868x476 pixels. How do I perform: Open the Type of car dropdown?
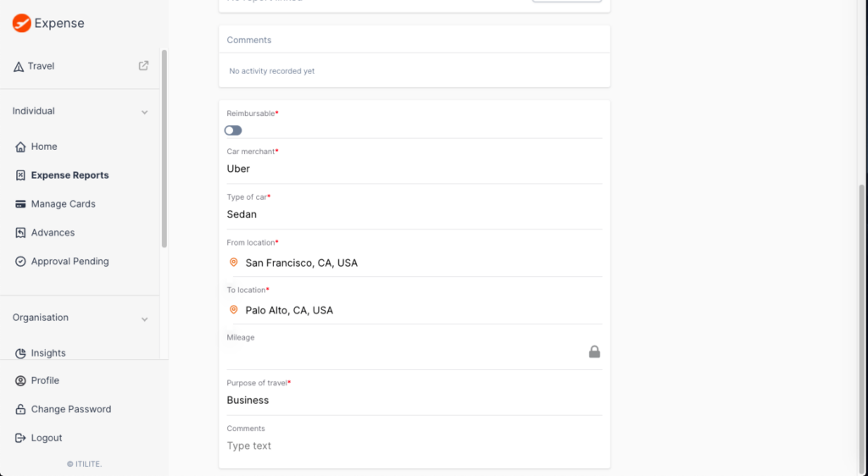coord(414,214)
